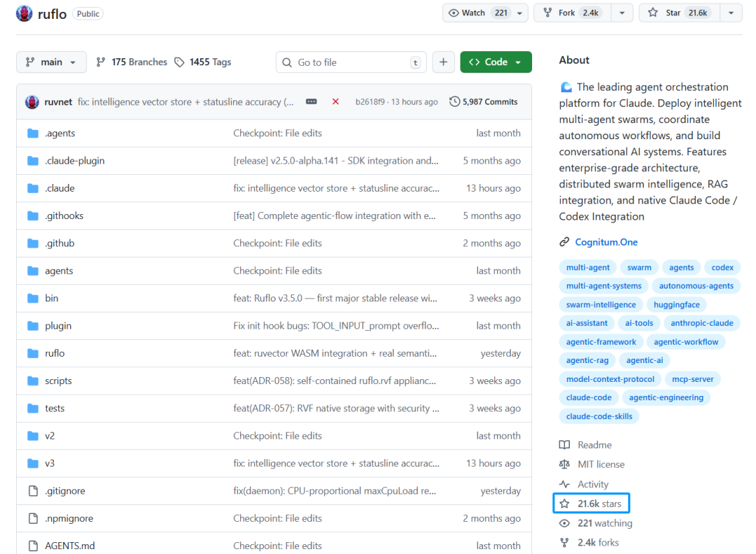Click the failed status X icon
This screenshot has width=756, height=554.
(335, 101)
